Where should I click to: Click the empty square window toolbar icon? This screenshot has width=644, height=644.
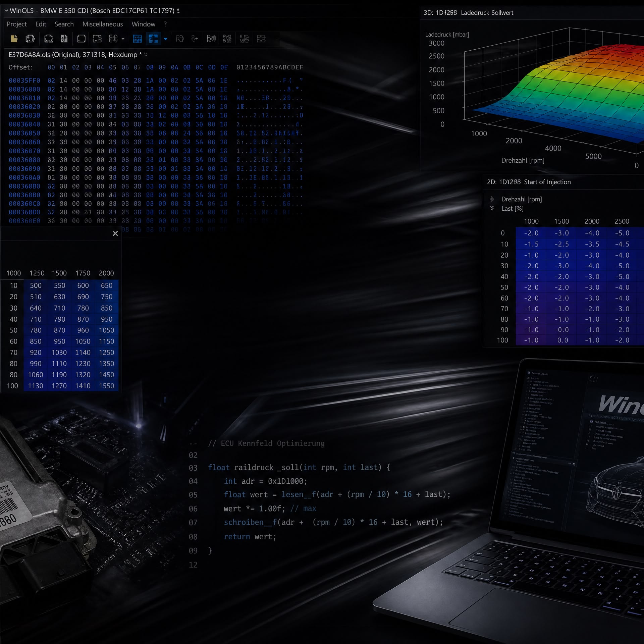(x=81, y=39)
